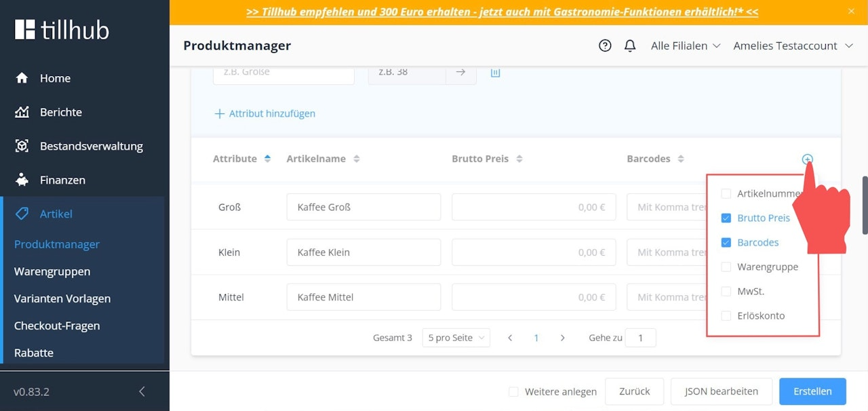Enable the Warengruppe column checkbox
Screen dimensions: 868x411
click(726, 267)
